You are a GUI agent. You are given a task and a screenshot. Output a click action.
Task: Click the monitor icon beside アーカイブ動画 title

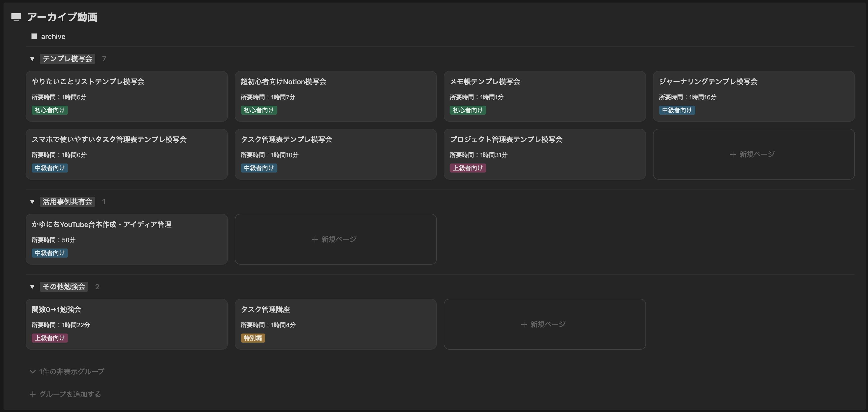click(x=16, y=17)
